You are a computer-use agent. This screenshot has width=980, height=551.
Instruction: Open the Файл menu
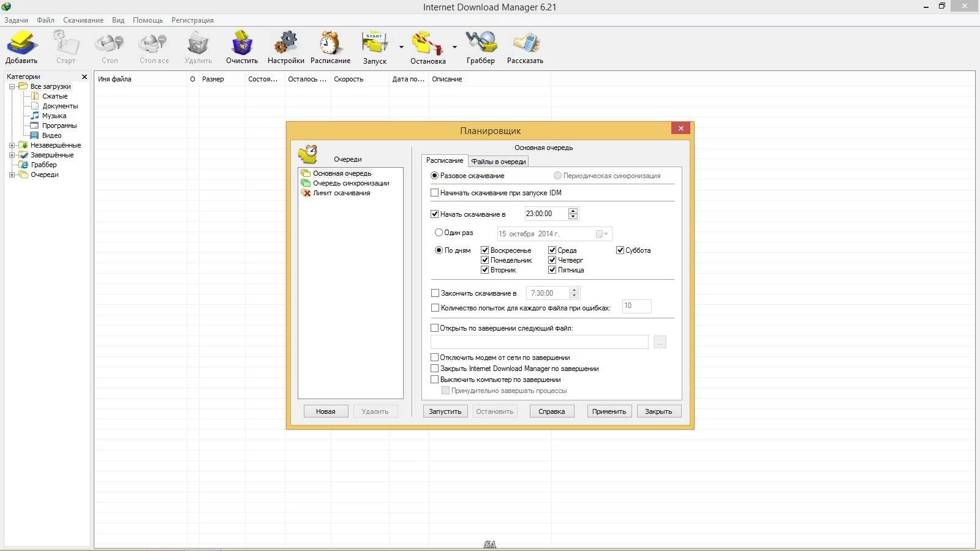coord(45,20)
